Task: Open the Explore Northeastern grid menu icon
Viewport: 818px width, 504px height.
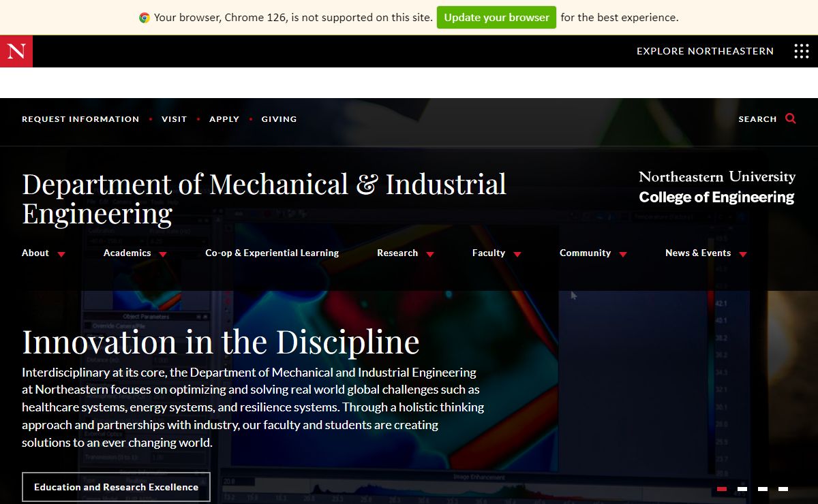Action: pyautogui.click(x=802, y=51)
